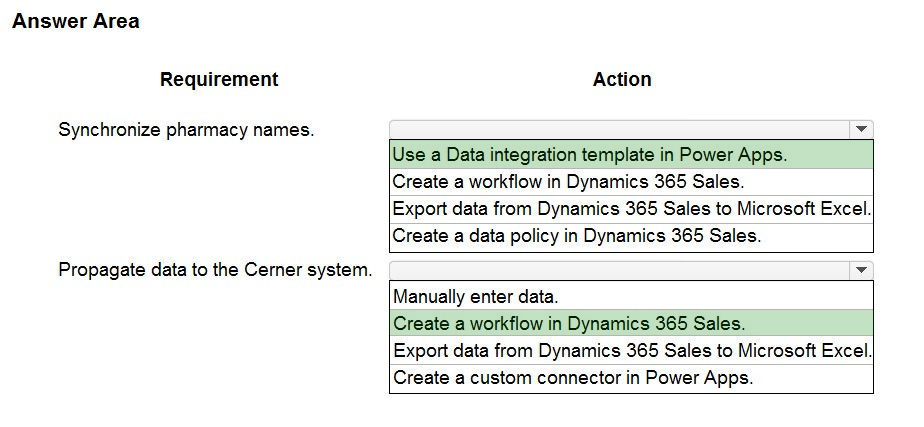This screenshot has width=924, height=427.
Task: Open the Synchronize pharmacy names dropdown arrow
Action: (x=861, y=129)
